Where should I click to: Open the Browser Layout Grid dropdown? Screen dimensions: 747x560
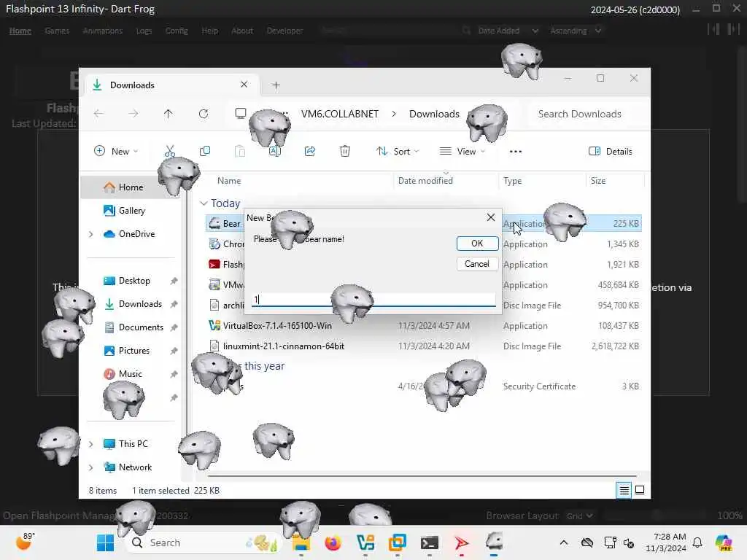coord(579,516)
